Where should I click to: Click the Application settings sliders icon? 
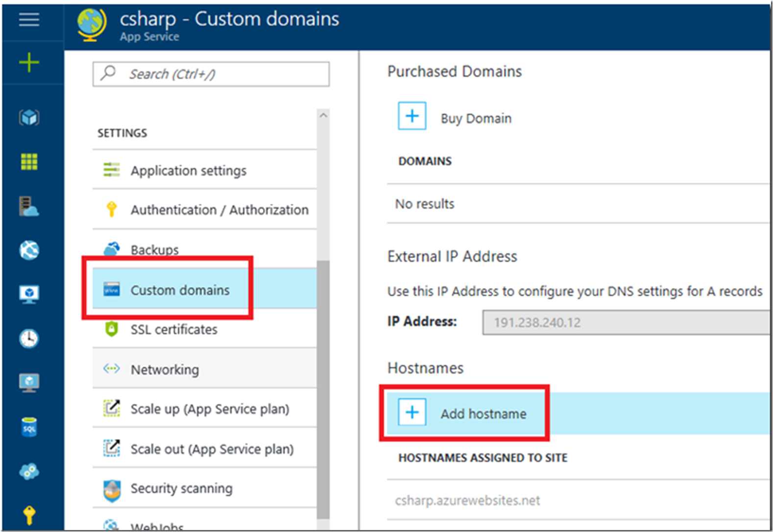pos(112,169)
